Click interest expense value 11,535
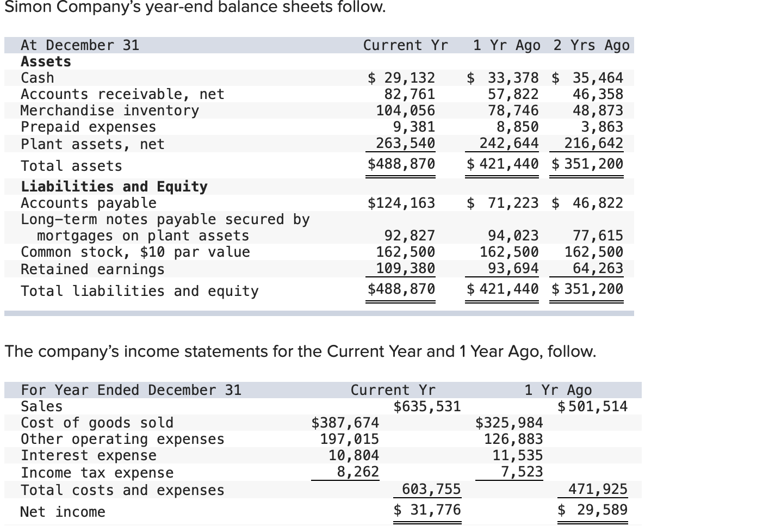 pyautogui.click(x=518, y=455)
